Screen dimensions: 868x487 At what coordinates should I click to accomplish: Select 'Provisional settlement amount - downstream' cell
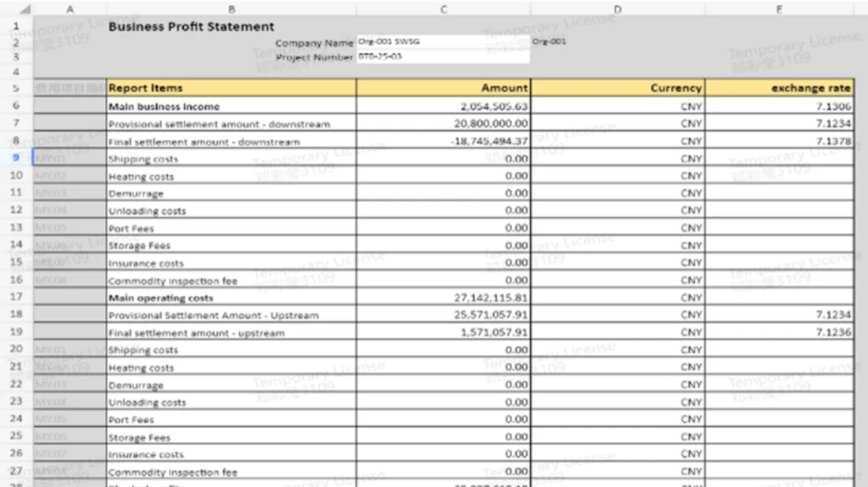click(231, 124)
